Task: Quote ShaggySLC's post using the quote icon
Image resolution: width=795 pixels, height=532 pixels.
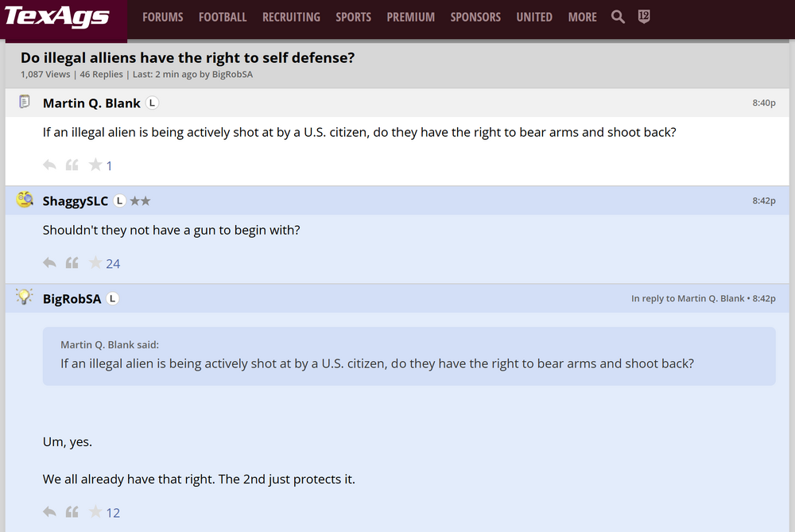Action: pyautogui.click(x=72, y=263)
